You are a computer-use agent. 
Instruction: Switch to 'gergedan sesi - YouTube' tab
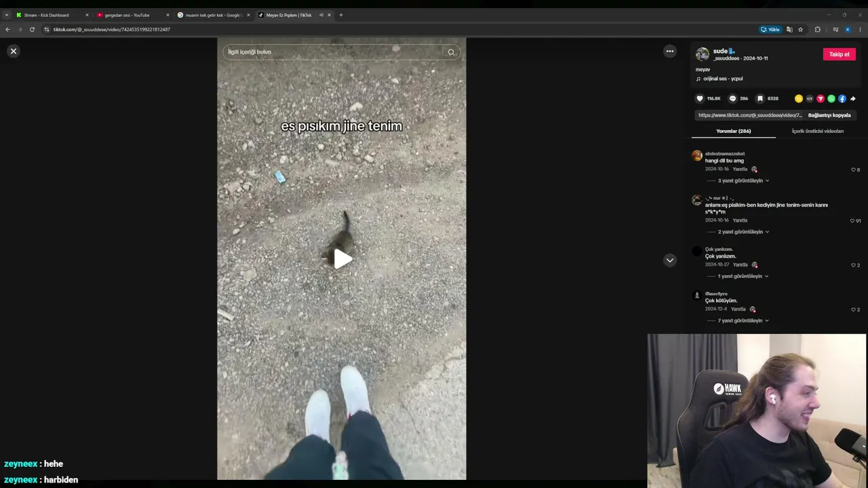pyautogui.click(x=132, y=15)
